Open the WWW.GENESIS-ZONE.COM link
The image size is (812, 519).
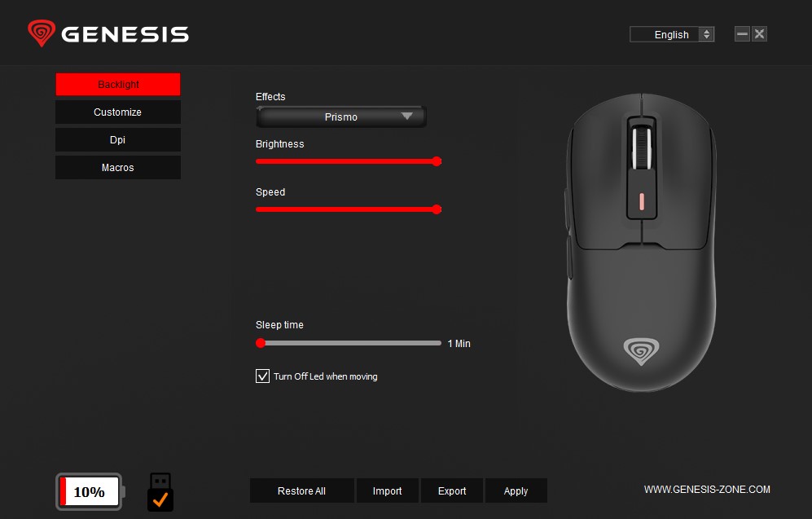pyautogui.click(x=707, y=490)
